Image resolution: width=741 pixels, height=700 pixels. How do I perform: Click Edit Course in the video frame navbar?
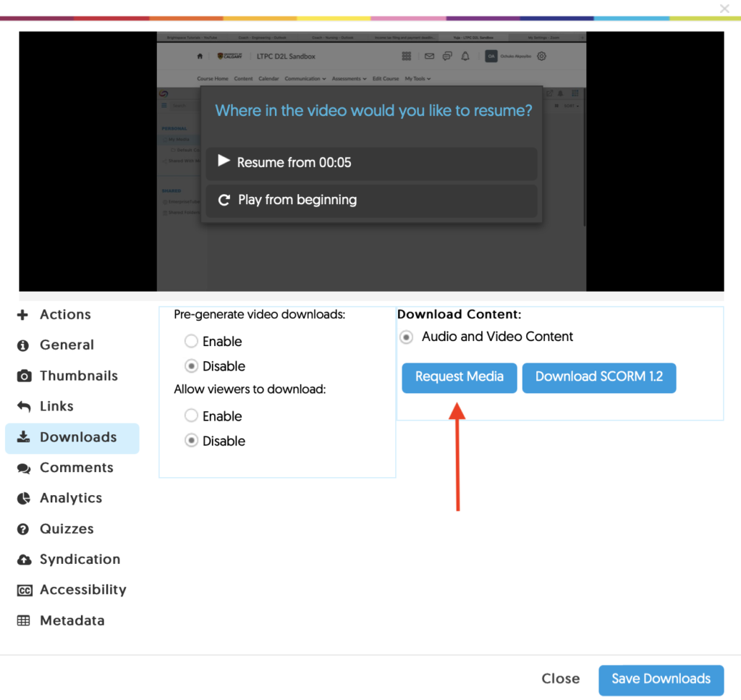(386, 78)
